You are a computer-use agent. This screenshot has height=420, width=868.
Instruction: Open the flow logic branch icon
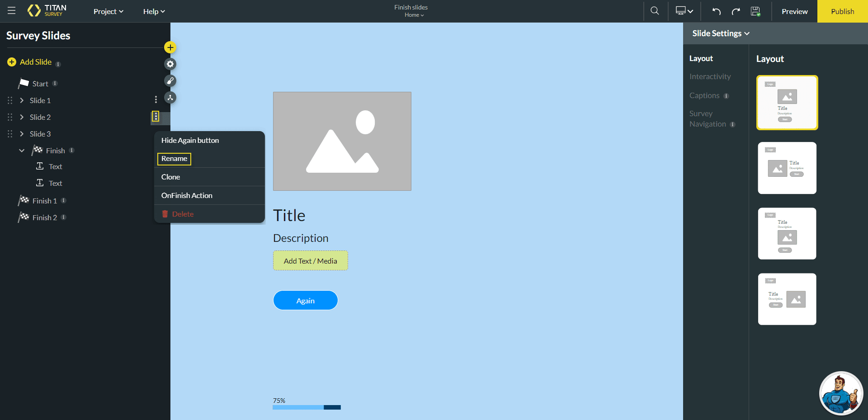170,97
